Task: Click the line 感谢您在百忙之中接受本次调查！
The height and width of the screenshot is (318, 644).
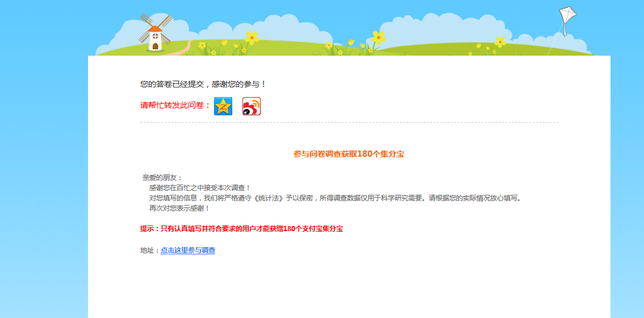Action: [199, 188]
